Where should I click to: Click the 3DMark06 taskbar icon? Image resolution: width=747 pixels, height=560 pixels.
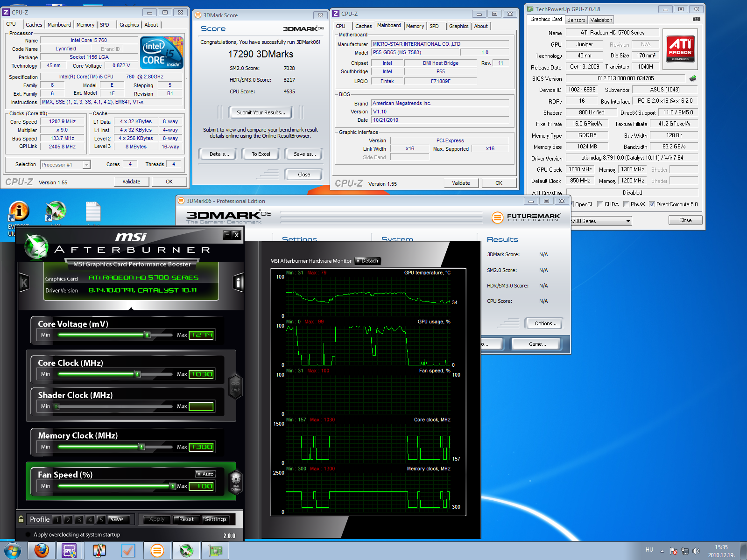pyautogui.click(x=157, y=551)
